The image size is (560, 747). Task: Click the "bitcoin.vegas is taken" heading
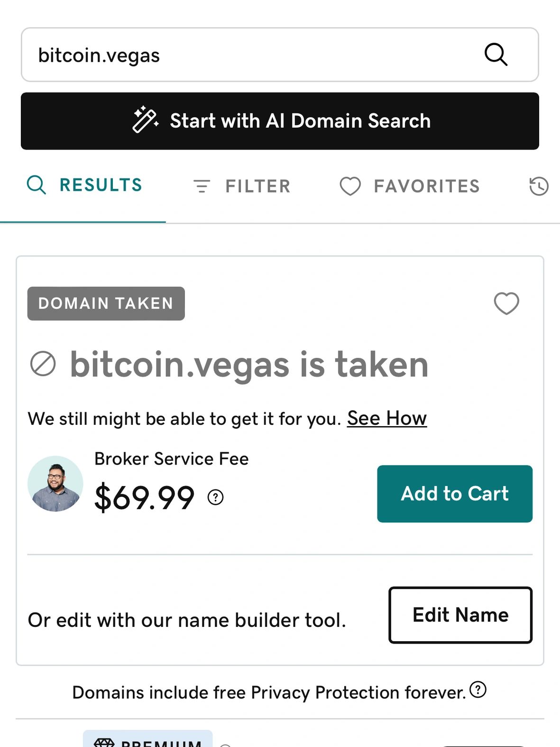click(x=249, y=364)
